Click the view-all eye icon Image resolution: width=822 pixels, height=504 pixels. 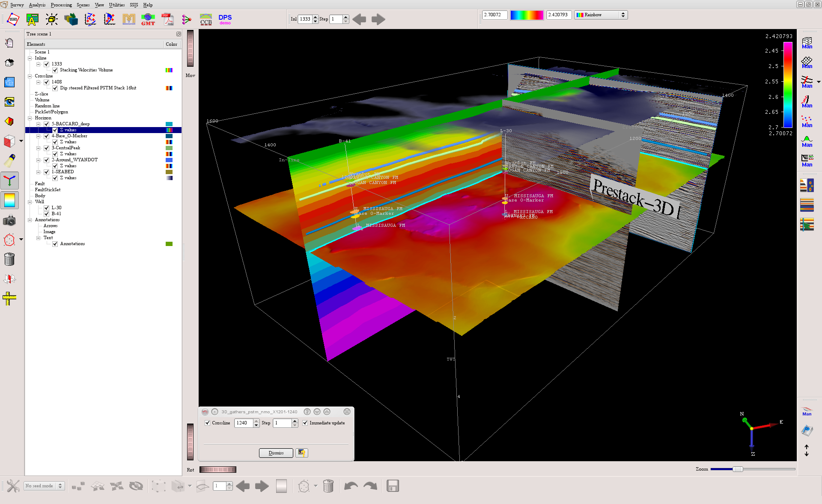pos(9,102)
